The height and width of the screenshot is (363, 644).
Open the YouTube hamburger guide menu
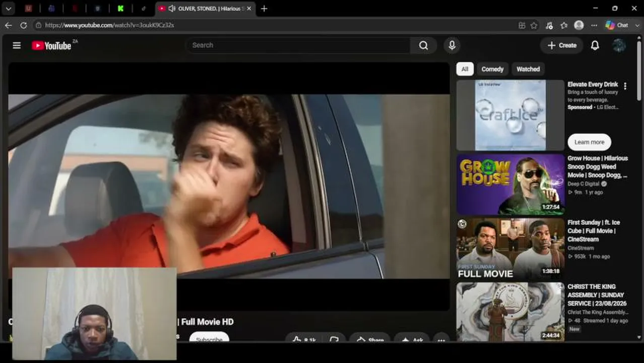[x=17, y=45]
